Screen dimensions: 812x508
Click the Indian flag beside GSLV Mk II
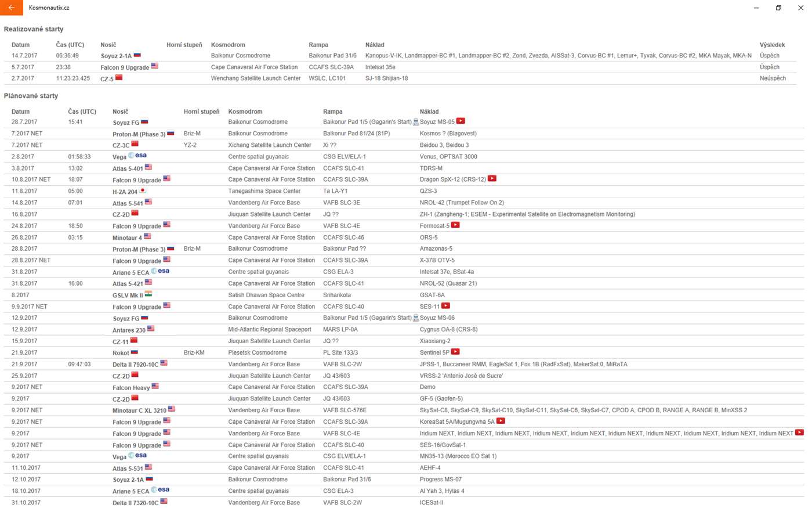[x=148, y=294]
